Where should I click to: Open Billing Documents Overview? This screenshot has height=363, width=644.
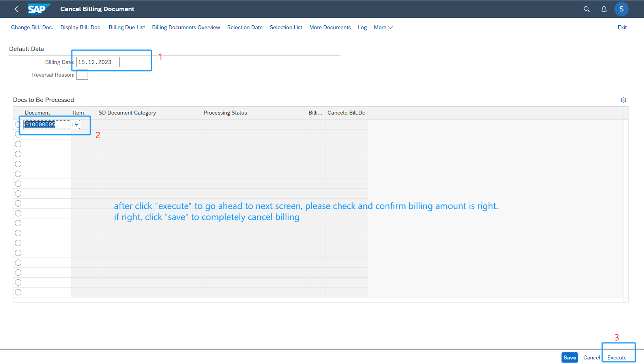coord(186,28)
